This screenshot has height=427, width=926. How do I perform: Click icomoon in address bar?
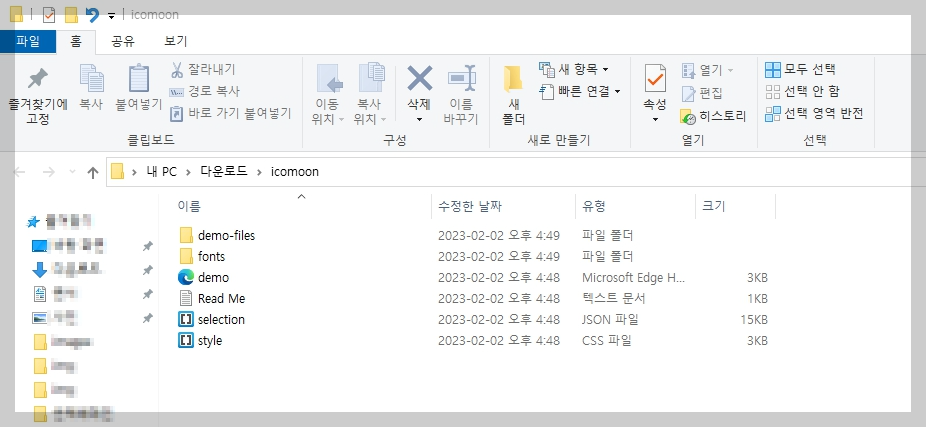click(x=295, y=172)
